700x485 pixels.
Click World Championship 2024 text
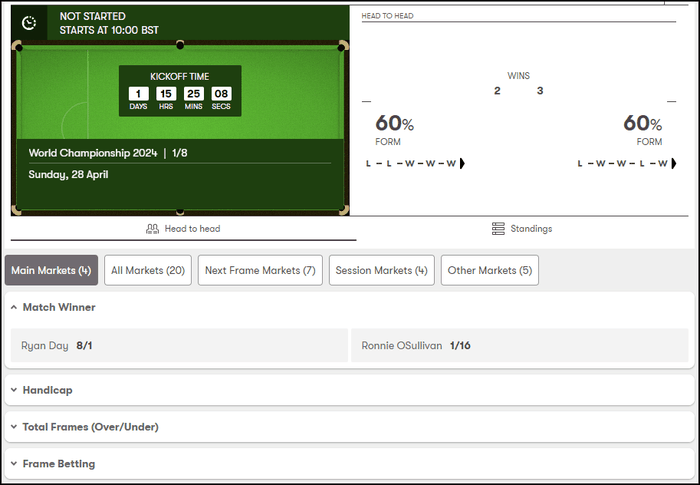93,153
